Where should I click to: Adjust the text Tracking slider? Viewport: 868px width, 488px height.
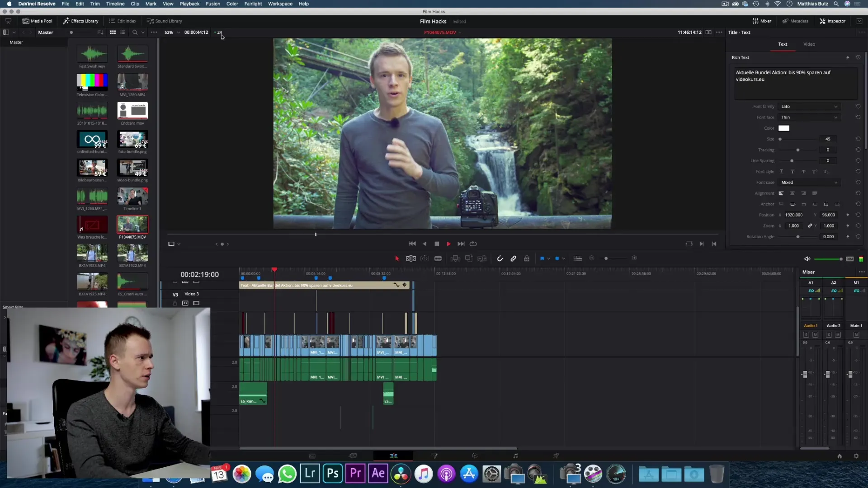click(798, 150)
